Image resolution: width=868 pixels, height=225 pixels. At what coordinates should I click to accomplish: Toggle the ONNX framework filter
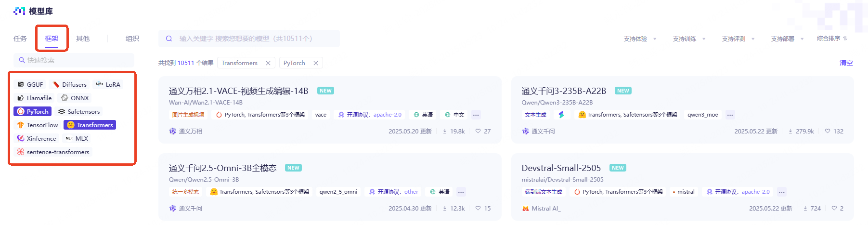(75, 98)
